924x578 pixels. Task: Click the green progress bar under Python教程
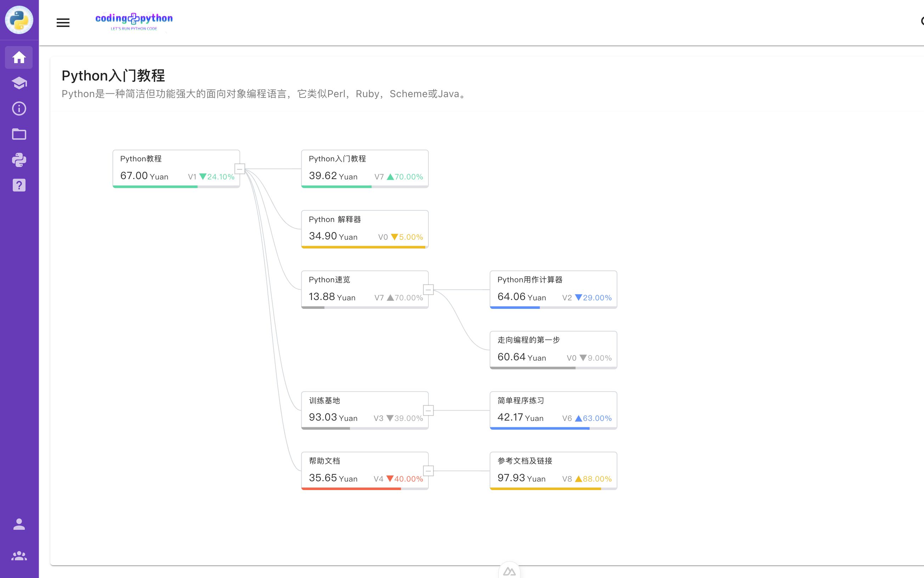click(156, 187)
